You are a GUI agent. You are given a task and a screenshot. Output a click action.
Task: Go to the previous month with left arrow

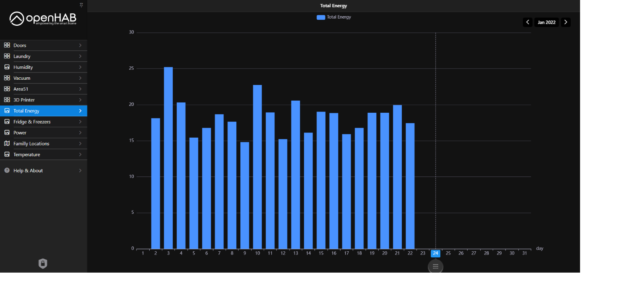coord(528,22)
